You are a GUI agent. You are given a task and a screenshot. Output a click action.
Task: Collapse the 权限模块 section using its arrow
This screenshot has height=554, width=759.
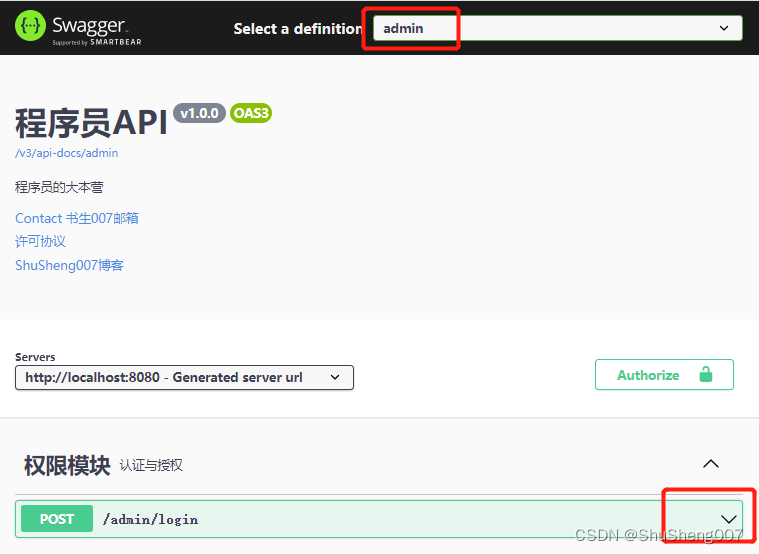pos(711,464)
